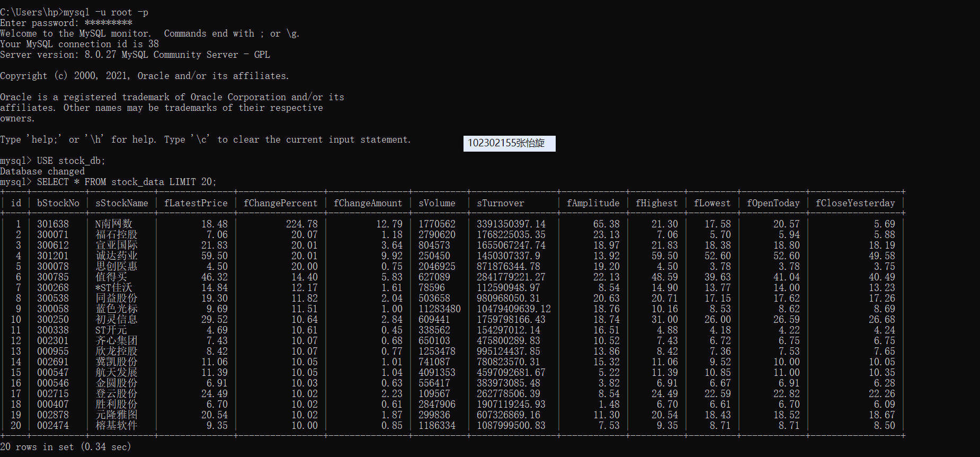980x457 pixels.
Task: Click stock name N南网数
Action: (114, 224)
